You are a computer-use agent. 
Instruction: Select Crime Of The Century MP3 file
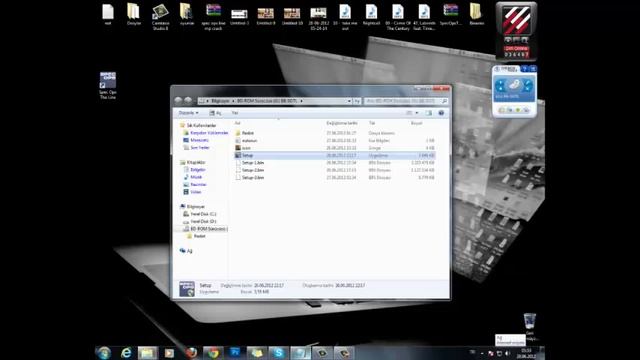(x=398, y=17)
